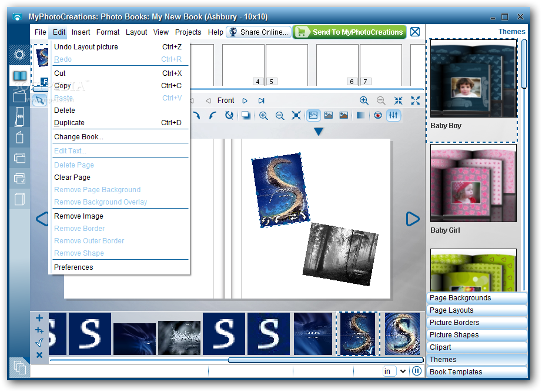
Task: Open the landscape folded card product icon
Action: click(20, 96)
